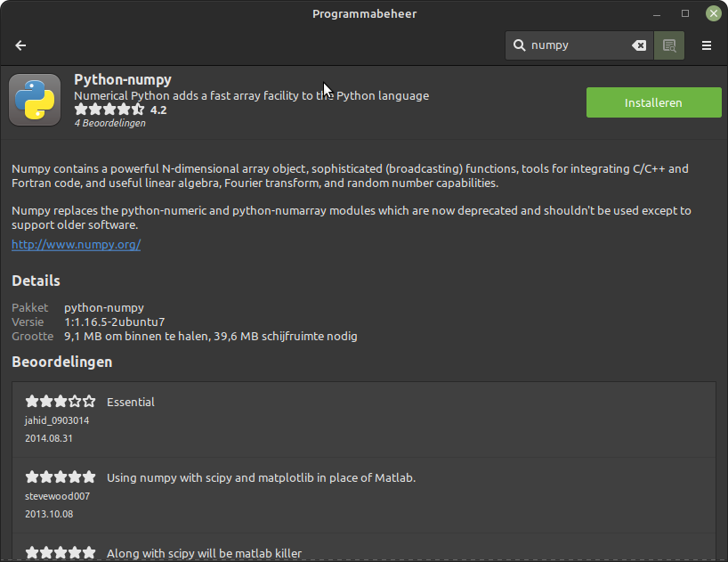The width and height of the screenshot is (728, 562).
Task: Click the star rating of matlab killer review
Action: [61, 553]
